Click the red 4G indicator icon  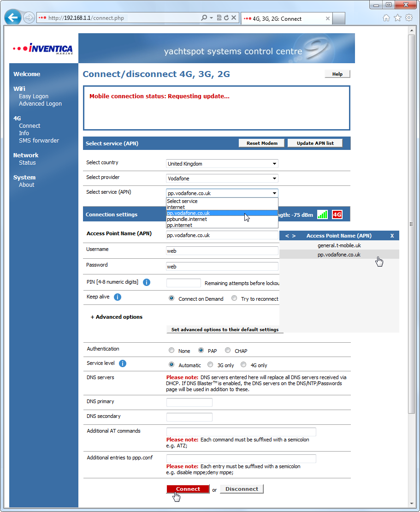[x=337, y=214]
